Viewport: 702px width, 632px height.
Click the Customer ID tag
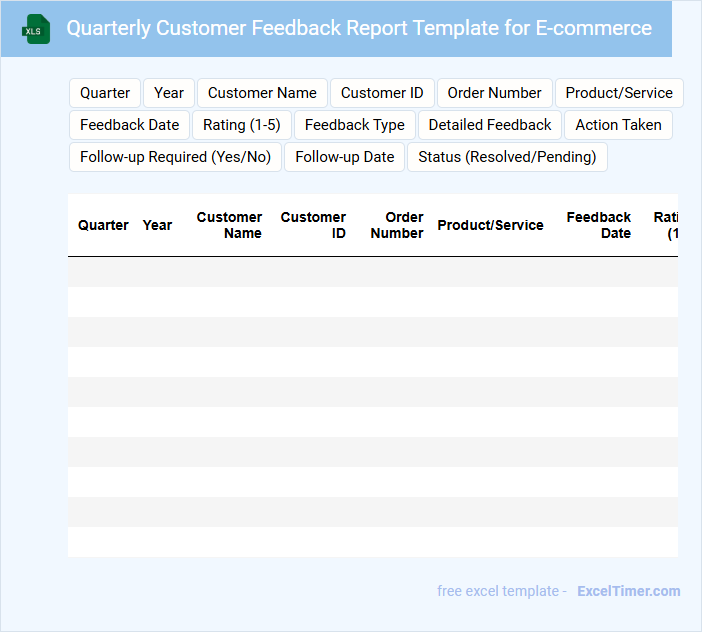(382, 93)
